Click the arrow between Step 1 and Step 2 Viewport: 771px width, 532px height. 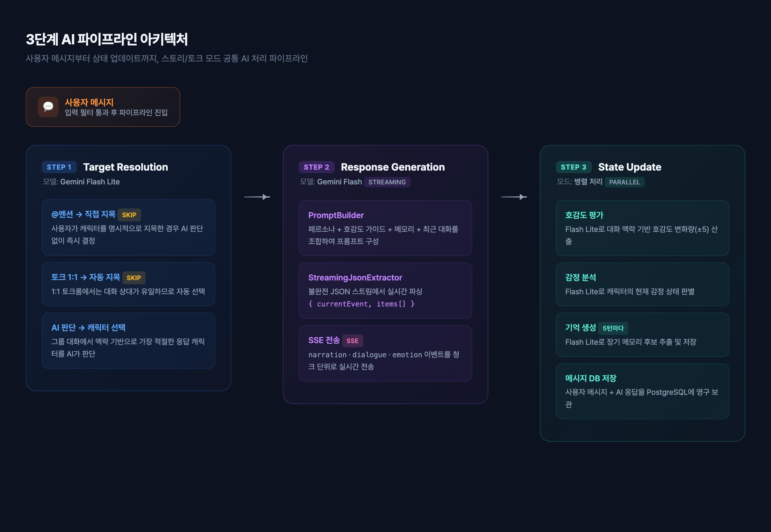pos(257,197)
